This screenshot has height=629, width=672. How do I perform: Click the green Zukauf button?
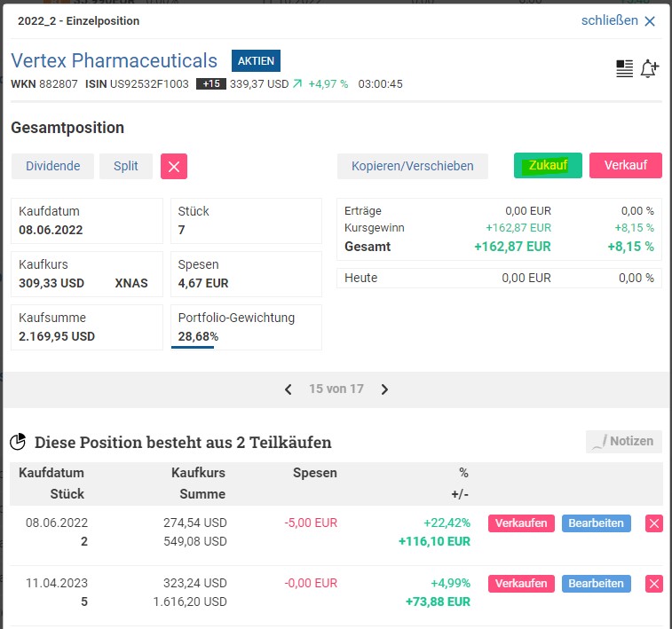click(x=548, y=165)
